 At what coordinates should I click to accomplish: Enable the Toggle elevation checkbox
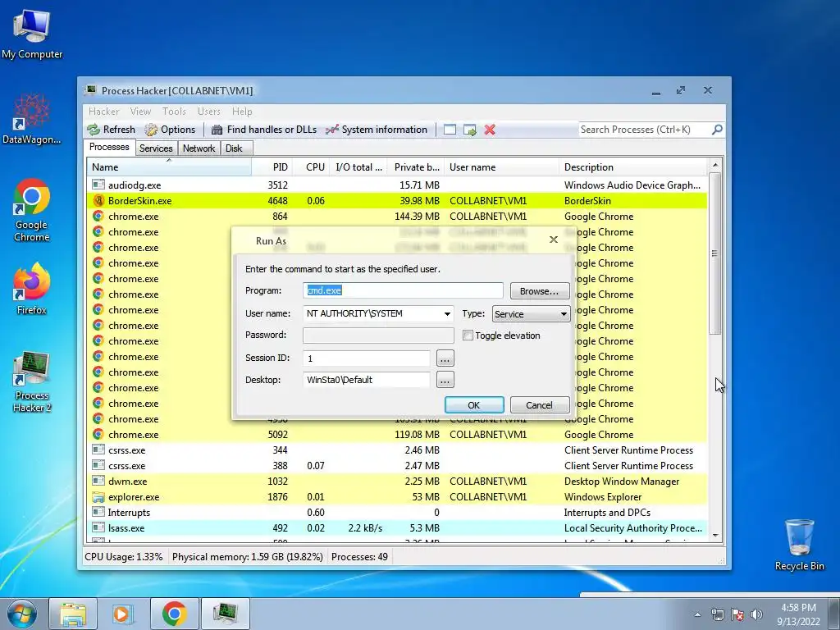(x=468, y=336)
